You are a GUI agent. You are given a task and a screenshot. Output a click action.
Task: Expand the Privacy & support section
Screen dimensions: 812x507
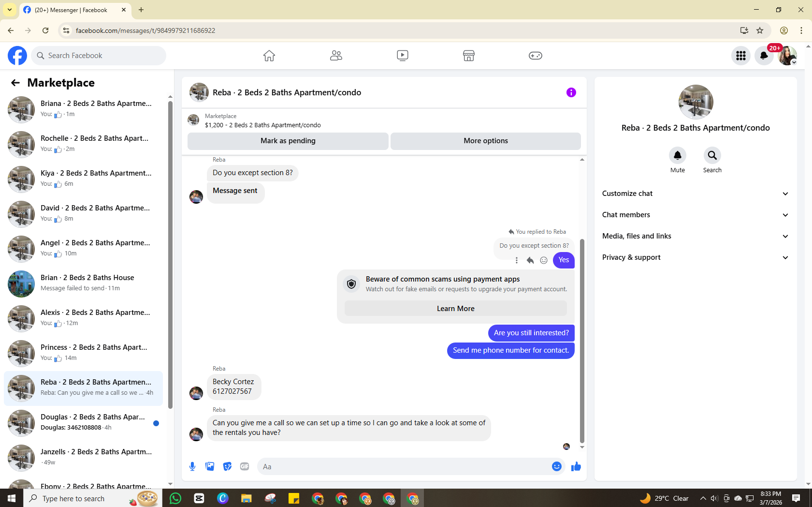696,257
